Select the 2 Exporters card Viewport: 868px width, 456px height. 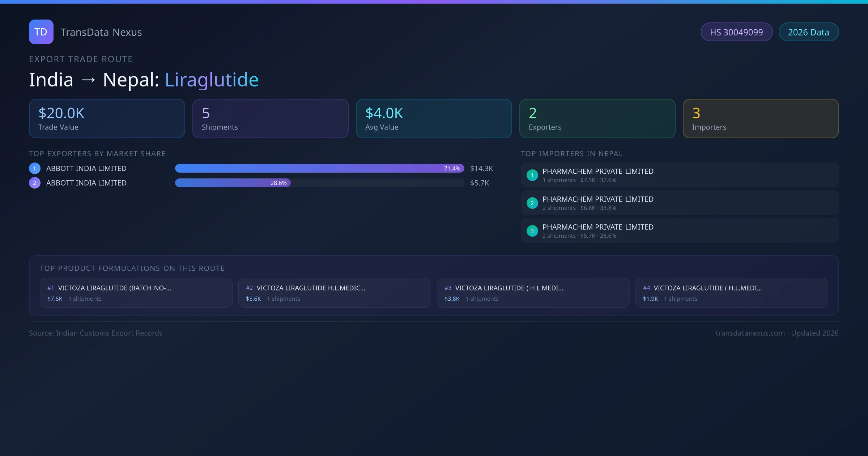[597, 119]
